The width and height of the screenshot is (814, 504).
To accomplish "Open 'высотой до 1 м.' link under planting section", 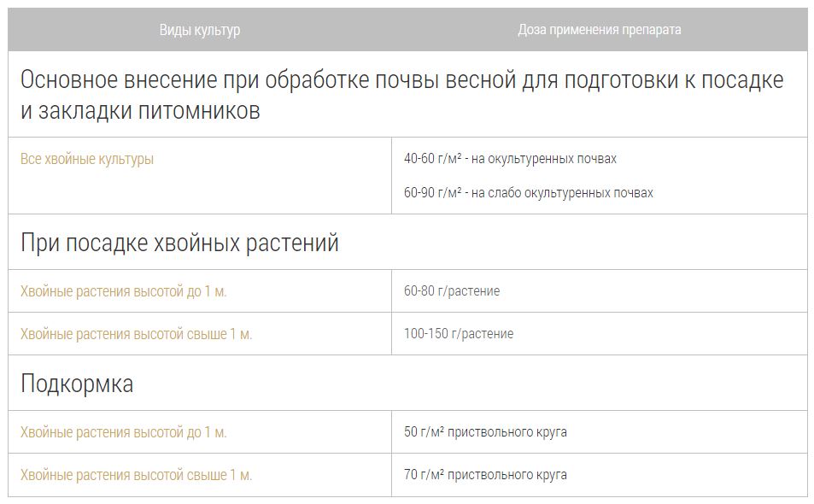I will coord(124,291).
